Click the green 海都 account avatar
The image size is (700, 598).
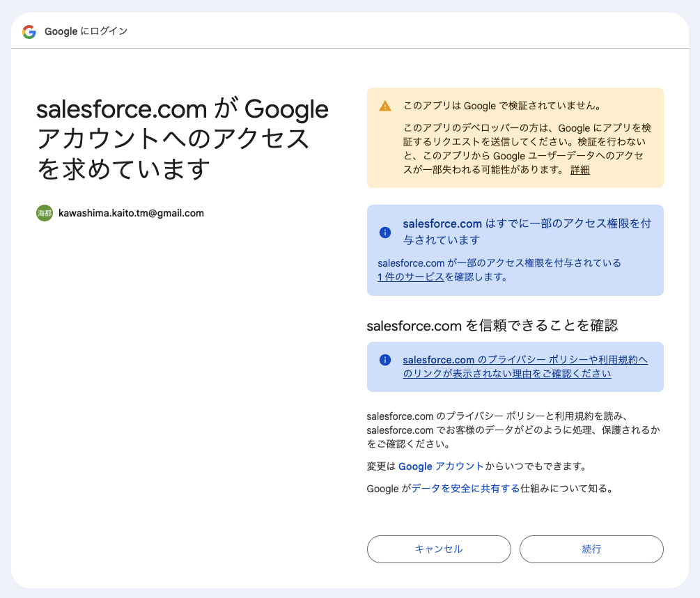click(x=45, y=213)
